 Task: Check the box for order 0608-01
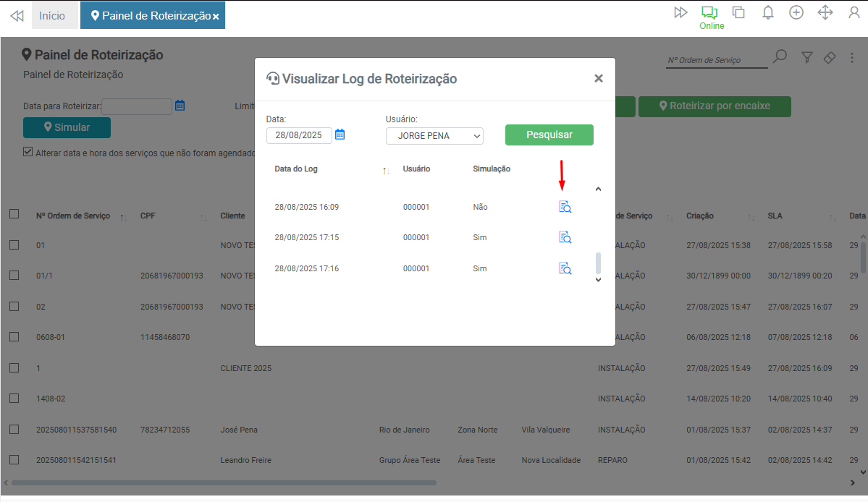tap(14, 337)
